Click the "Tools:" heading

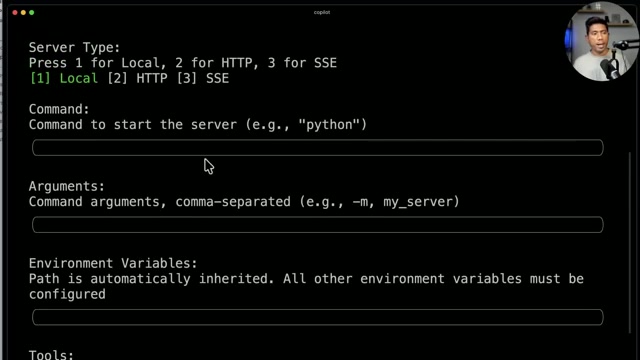click(51, 354)
